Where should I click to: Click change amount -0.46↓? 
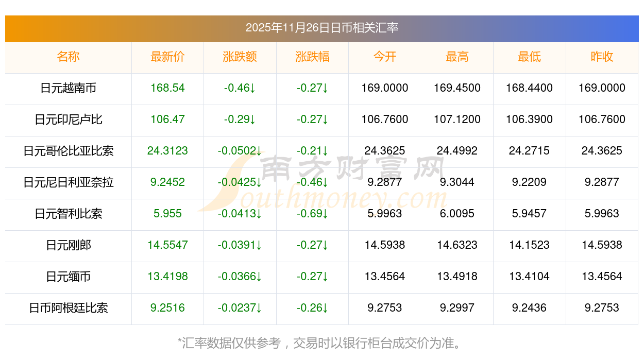point(240,88)
